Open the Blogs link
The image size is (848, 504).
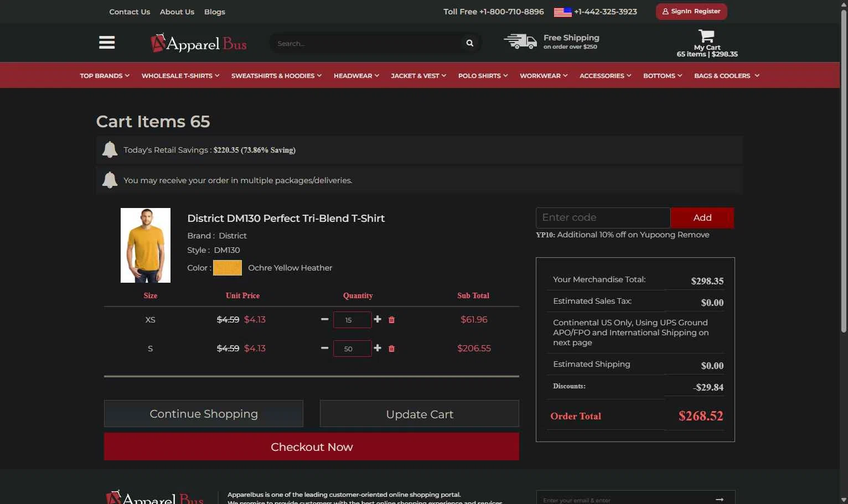click(215, 12)
